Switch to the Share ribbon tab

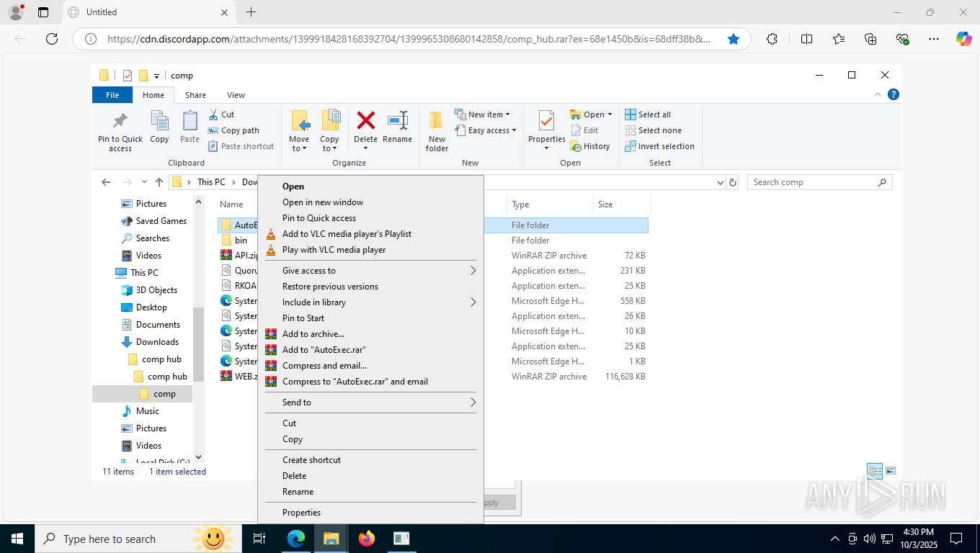coord(195,95)
